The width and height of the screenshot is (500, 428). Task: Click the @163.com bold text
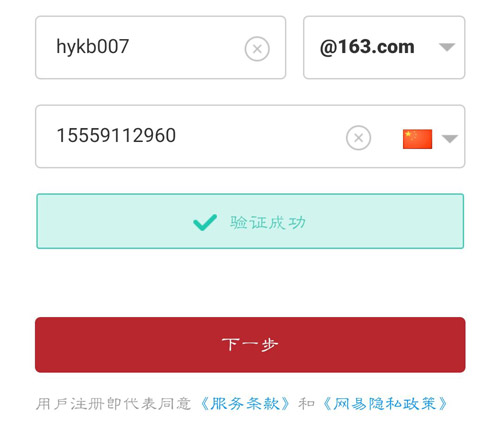[x=367, y=47]
